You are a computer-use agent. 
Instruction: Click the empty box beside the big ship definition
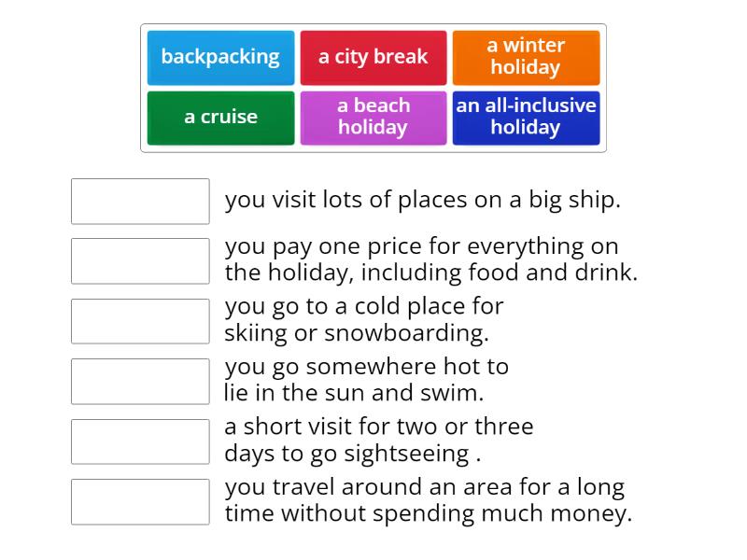(x=140, y=201)
